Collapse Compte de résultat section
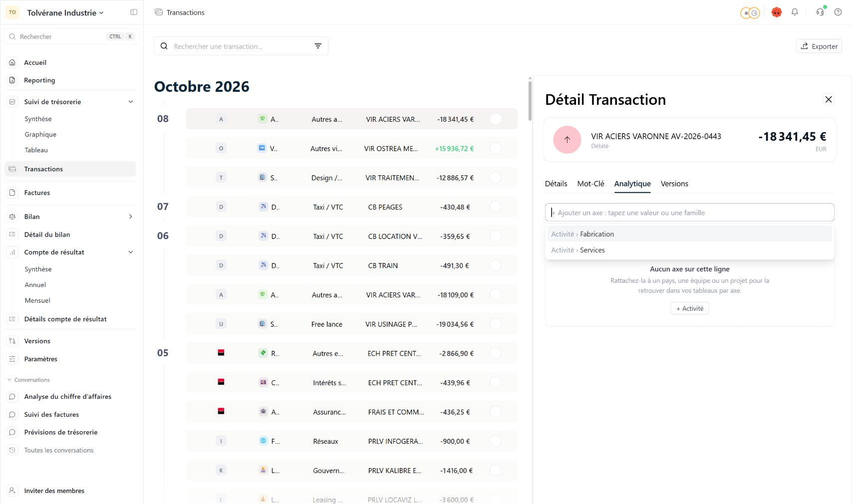The width and height of the screenshot is (852, 504). (131, 252)
